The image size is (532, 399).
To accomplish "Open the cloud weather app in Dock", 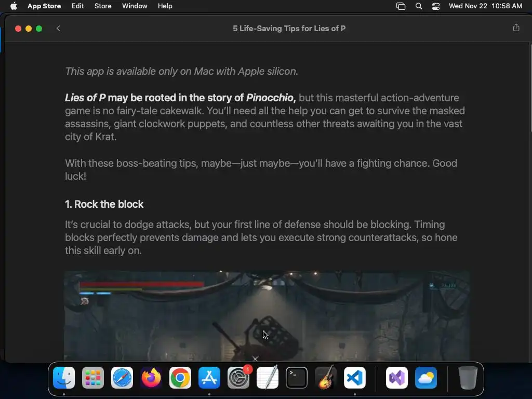I will pos(426,378).
